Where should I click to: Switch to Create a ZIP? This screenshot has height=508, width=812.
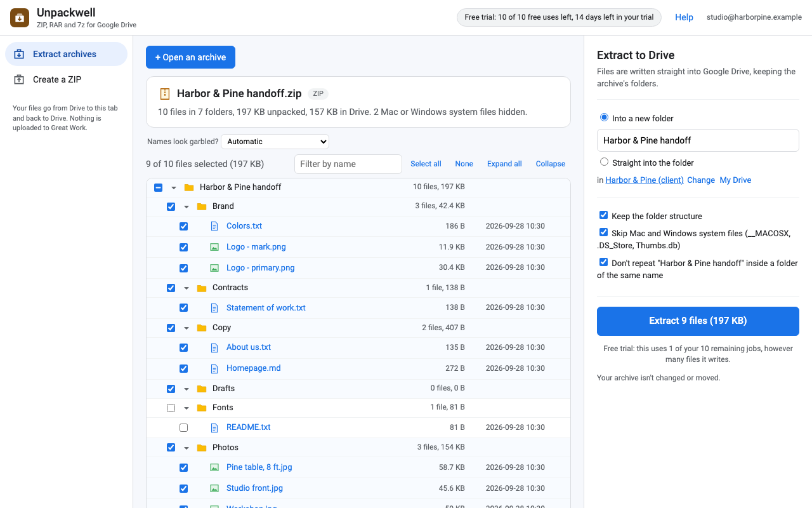pos(66,79)
